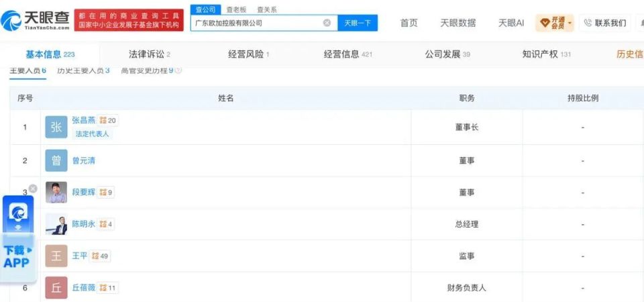Click 陈明永's photo thumbnail
Screen dimensions: 644x302
[x=56, y=224]
